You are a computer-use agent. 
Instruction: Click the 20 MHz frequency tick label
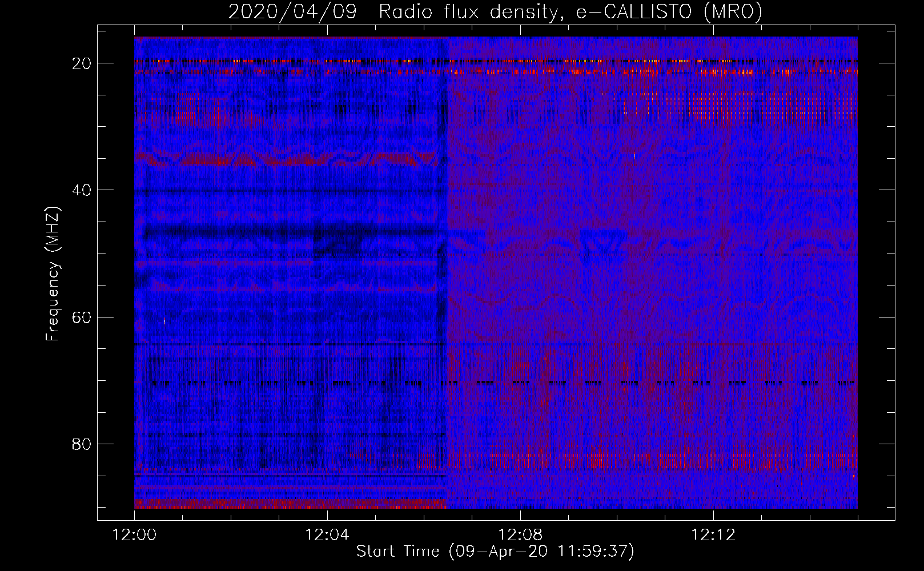tap(82, 63)
